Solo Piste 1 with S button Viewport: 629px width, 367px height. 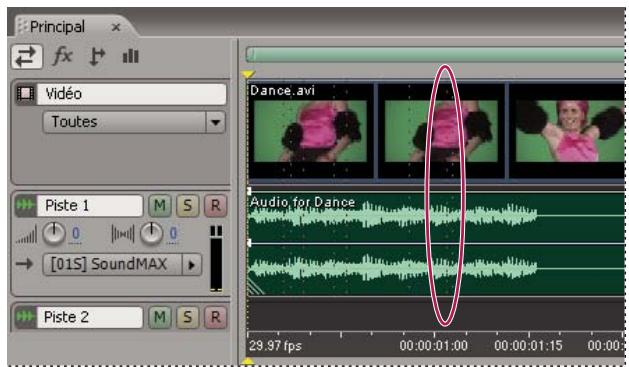click(187, 205)
